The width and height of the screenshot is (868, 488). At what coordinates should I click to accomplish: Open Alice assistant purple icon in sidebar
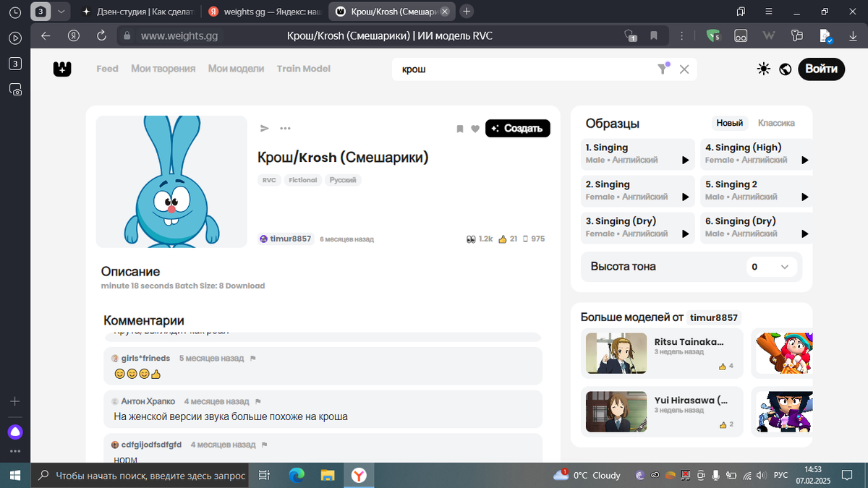point(15,432)
